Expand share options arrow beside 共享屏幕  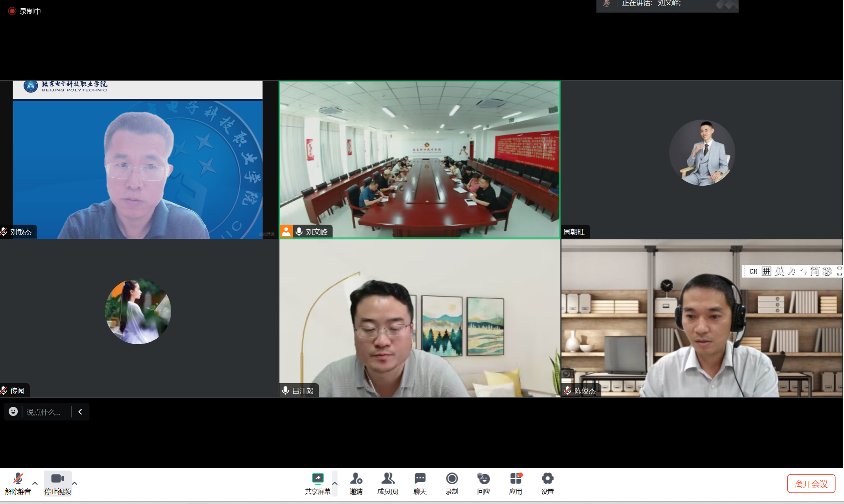(x=335, y=483)
